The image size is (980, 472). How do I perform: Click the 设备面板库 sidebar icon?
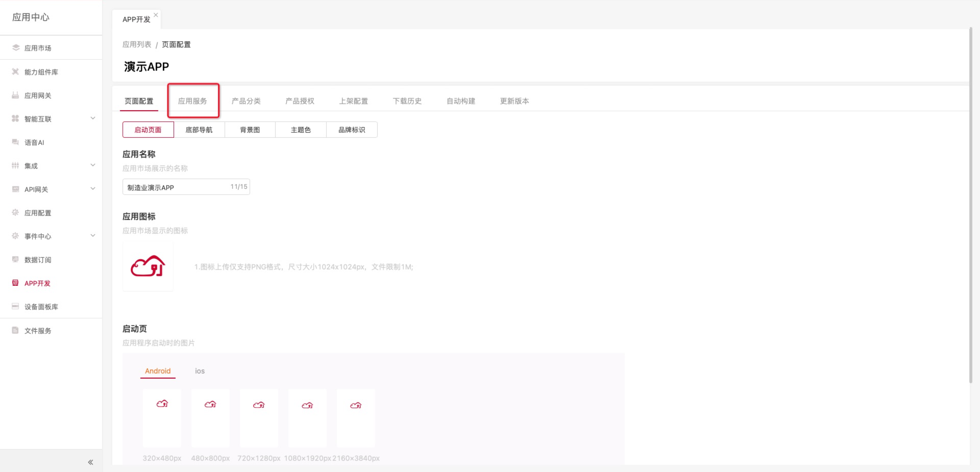pos(15,306)
